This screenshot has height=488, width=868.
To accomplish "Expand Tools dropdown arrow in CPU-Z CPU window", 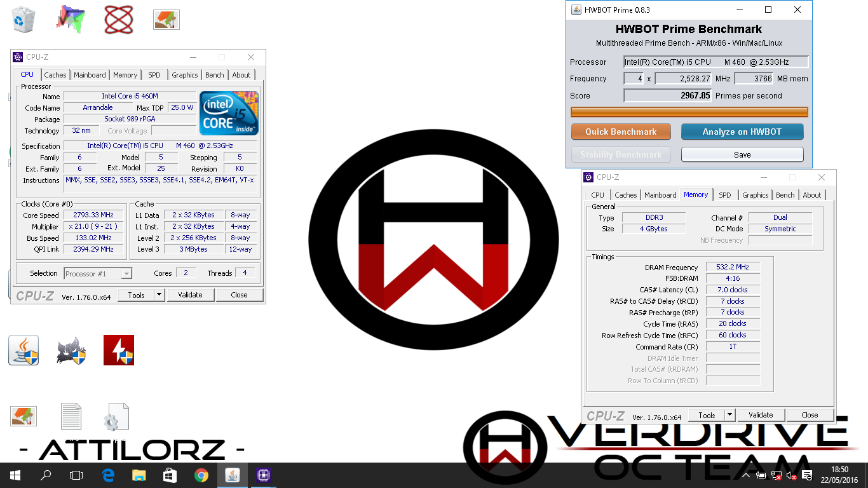I will 159,295.
